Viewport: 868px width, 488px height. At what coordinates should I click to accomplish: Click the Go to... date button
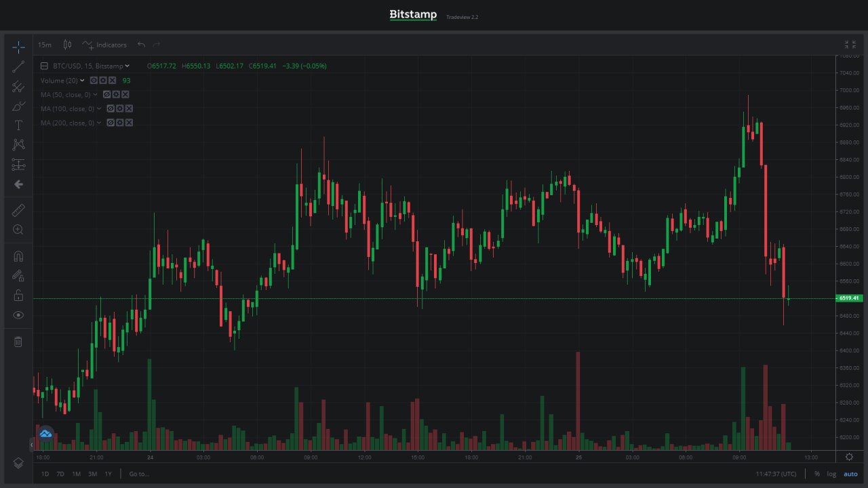[x=139, y=474]
